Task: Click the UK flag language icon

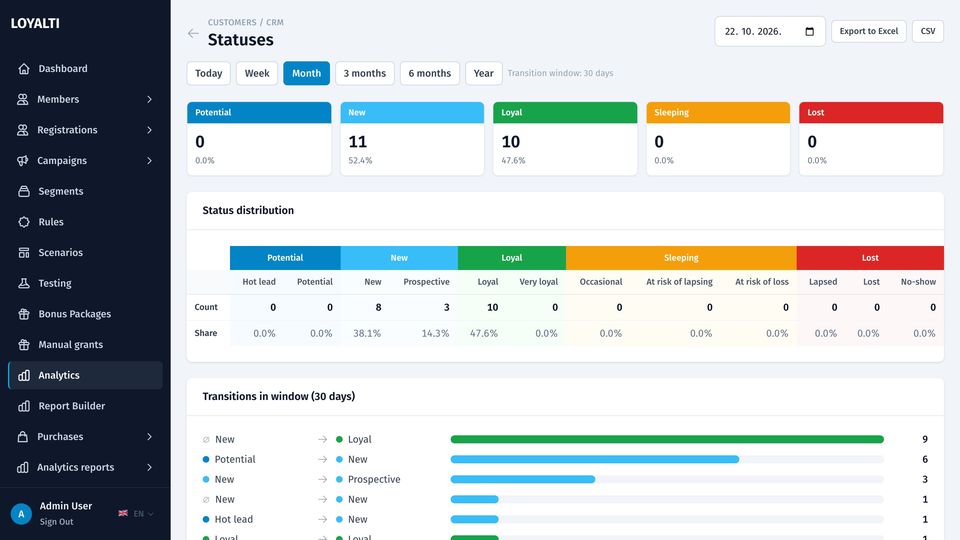Action: [123, 513]
